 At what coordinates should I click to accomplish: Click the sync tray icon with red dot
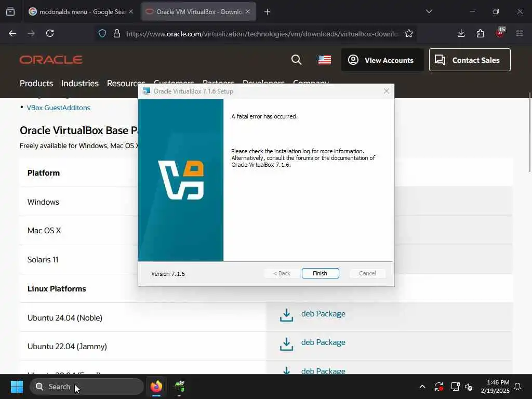(438, 387)
